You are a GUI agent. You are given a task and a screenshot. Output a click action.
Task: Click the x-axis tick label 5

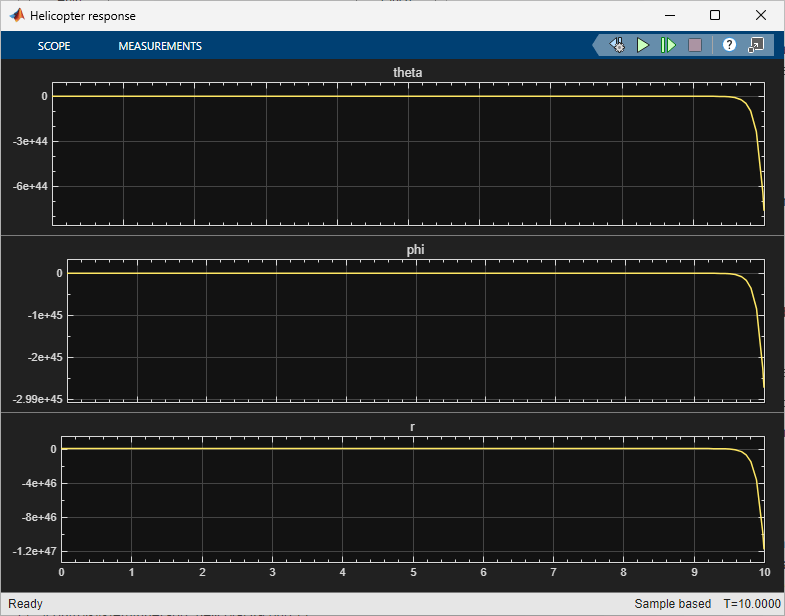coord(413,573)
